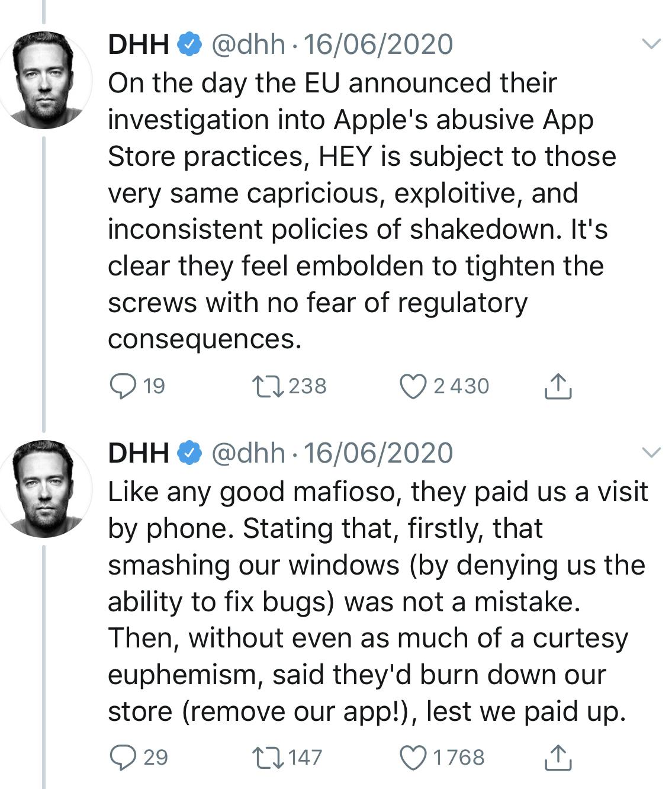Screen dimensions: 672x789
Task: Reply to the EU investigation tweet
Action: (122, 386)
